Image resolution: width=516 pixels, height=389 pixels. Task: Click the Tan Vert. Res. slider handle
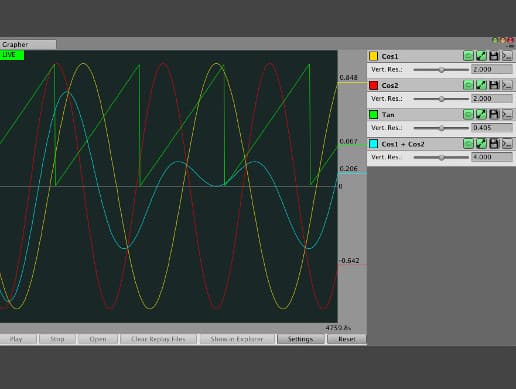pyautogui.click(x=442, y=128)
